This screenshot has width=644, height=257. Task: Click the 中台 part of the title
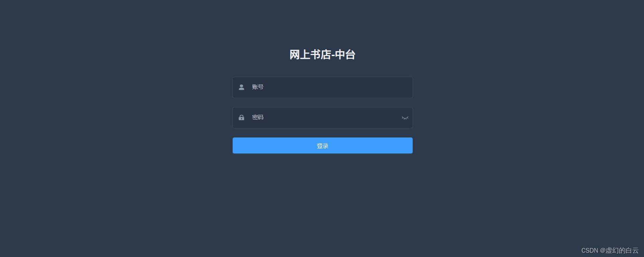tap(345, 54)
